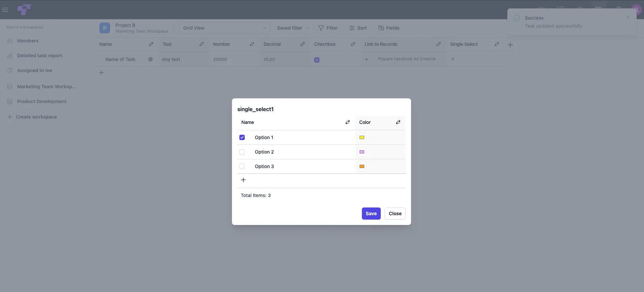Add a new column with the plus icon
Image resolution: width=644 pixels, height=292 pixels.
(x=510, y=45)
